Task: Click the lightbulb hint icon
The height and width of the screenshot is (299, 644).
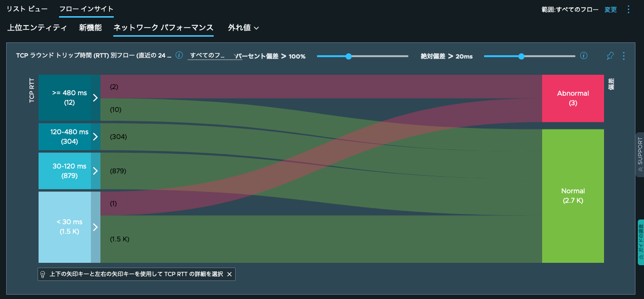Action: [43, 274]
